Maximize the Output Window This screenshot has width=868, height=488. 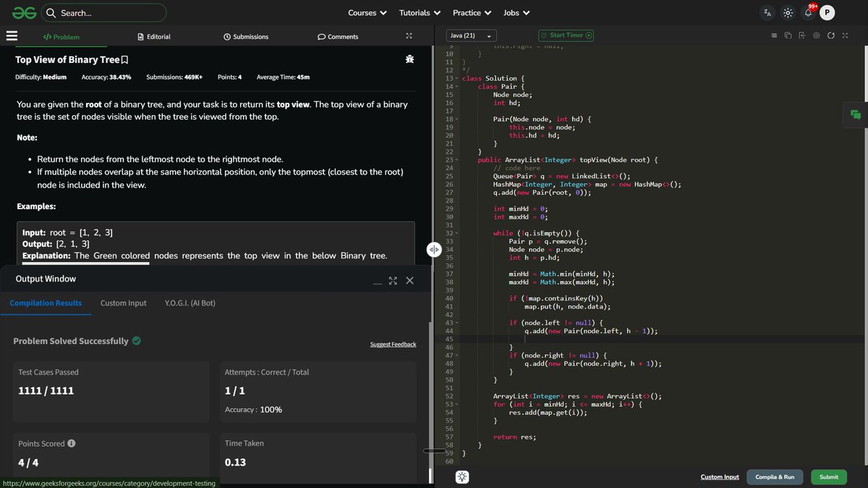(393, 280)
